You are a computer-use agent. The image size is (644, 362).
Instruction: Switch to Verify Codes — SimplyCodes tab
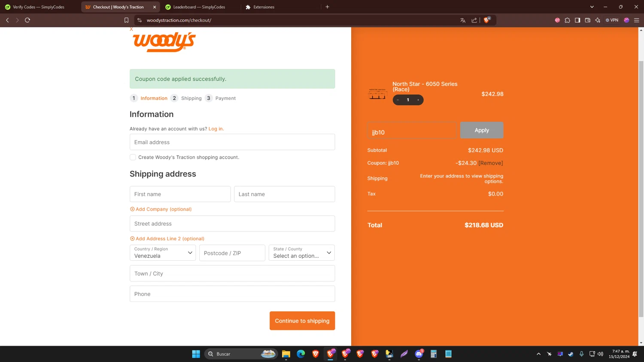pyautogui.click(x=39, y=7)
